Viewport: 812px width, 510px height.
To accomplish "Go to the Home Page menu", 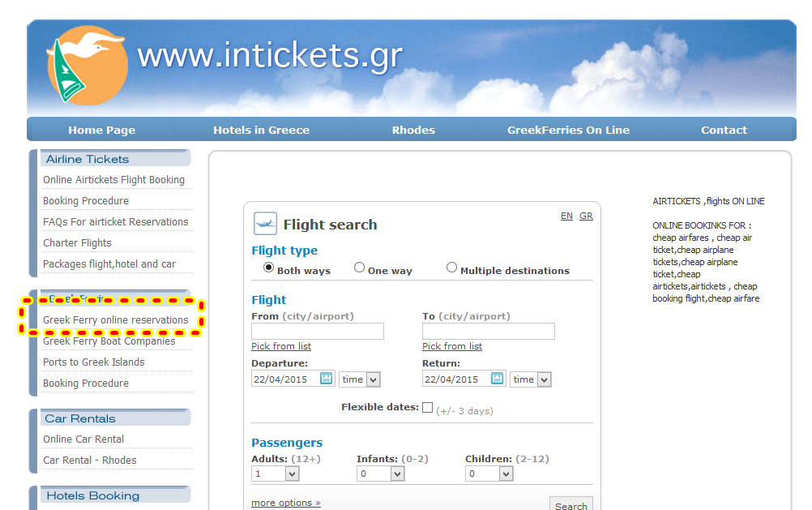I will pyautogui.click(x=101, y=130).
